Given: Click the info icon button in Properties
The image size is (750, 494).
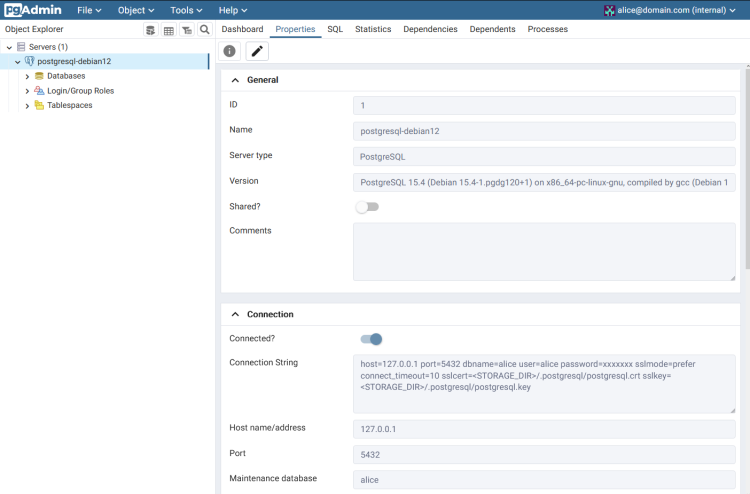Looking at the screenshot, I should coord(230,51).
